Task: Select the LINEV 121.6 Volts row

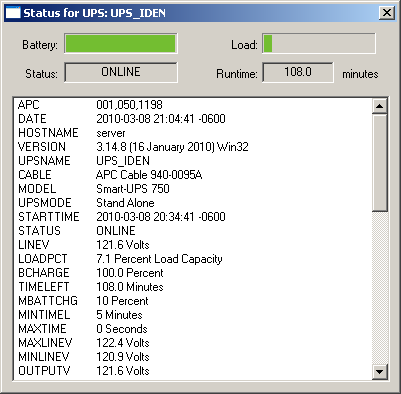Action: coord(193,245)
